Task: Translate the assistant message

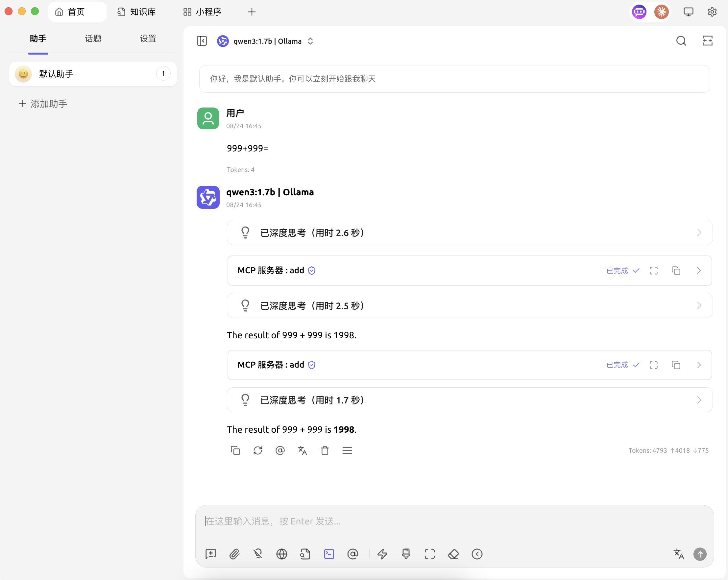Action: tap(302, 450)
